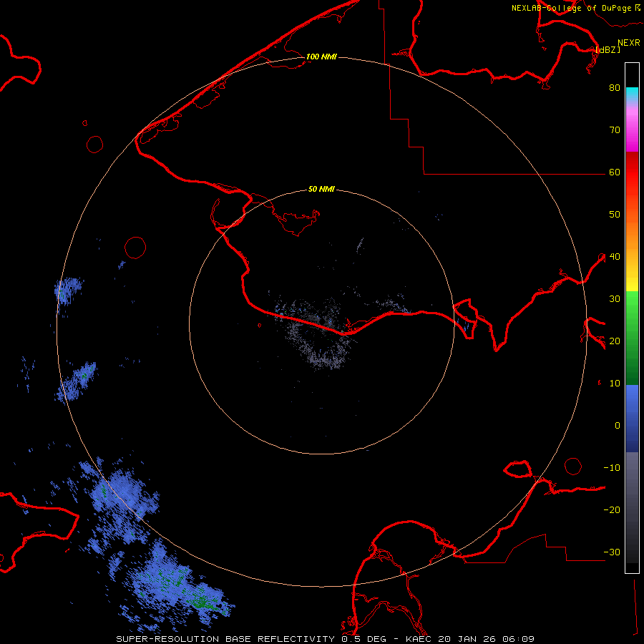The image size is (644, 644).
Task: Click the cyan top of the color bar
Action: [632, 93]
